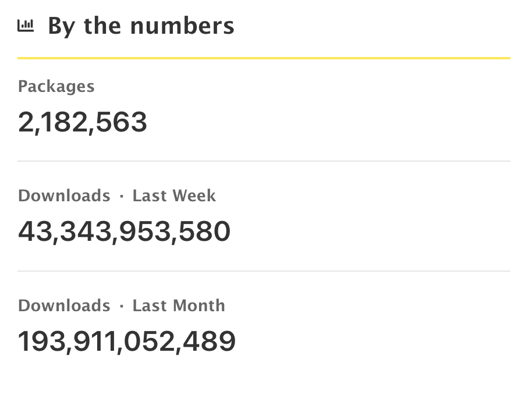Click the word "Week" in the weekly label
This screenshot has width=532, height=413.
tap(194, 195)
